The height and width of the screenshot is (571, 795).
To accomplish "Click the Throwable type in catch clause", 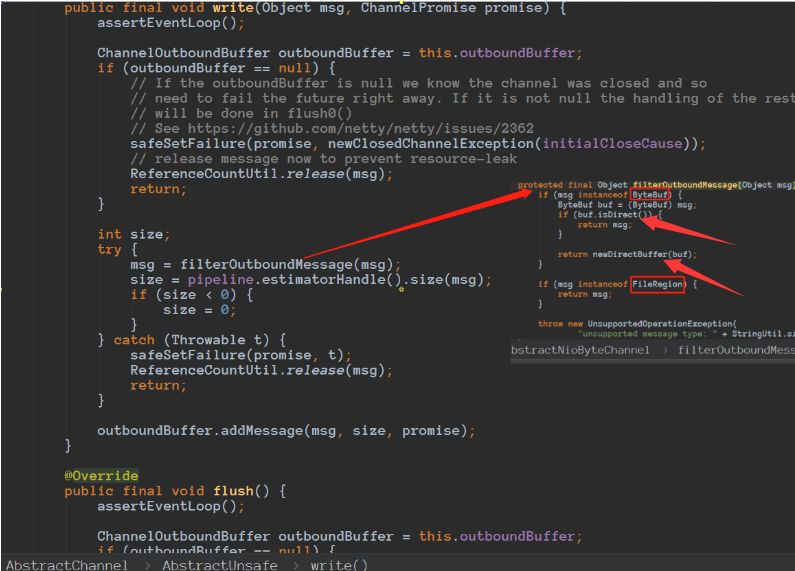I will [x=208, y=340].
